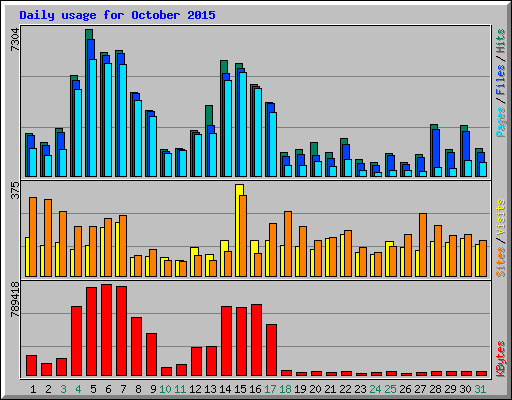Select day 6 on the x-axis

[108, 389]
